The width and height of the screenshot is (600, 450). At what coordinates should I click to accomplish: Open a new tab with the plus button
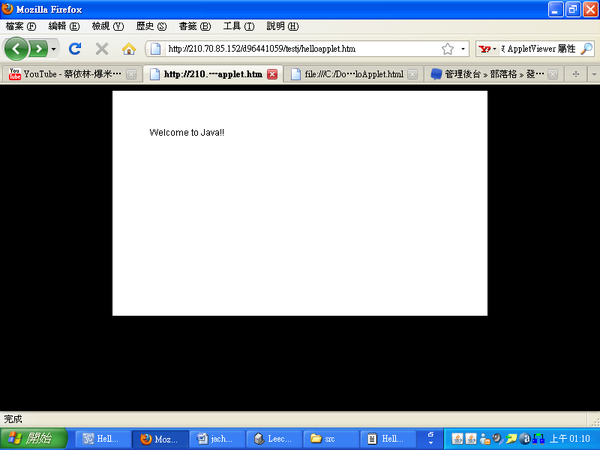click(x=576, y=74)
